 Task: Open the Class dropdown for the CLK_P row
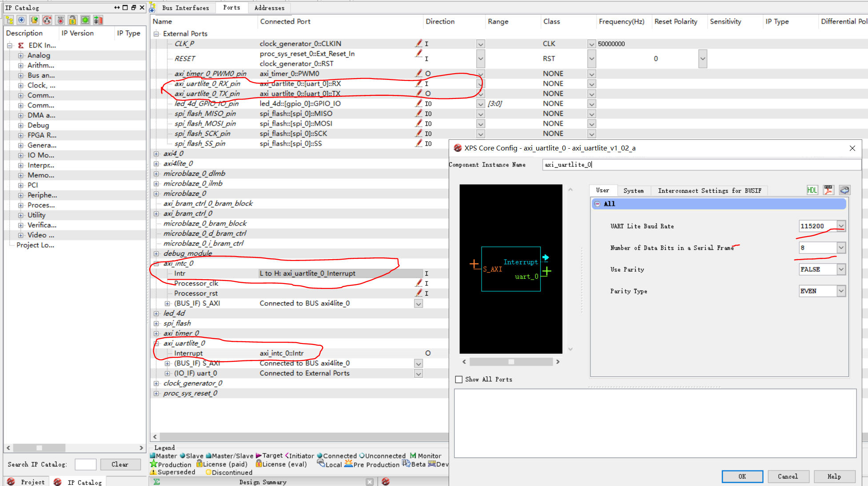point(591,44)
